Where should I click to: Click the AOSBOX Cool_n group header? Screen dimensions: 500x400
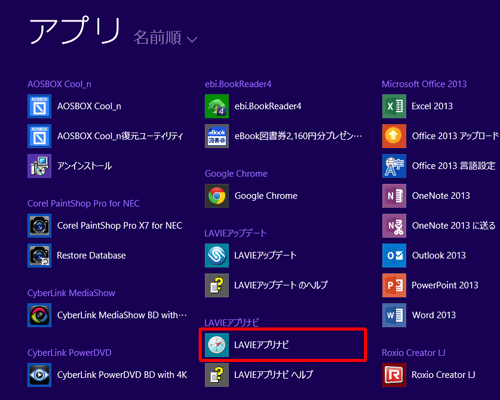point(59,84)
